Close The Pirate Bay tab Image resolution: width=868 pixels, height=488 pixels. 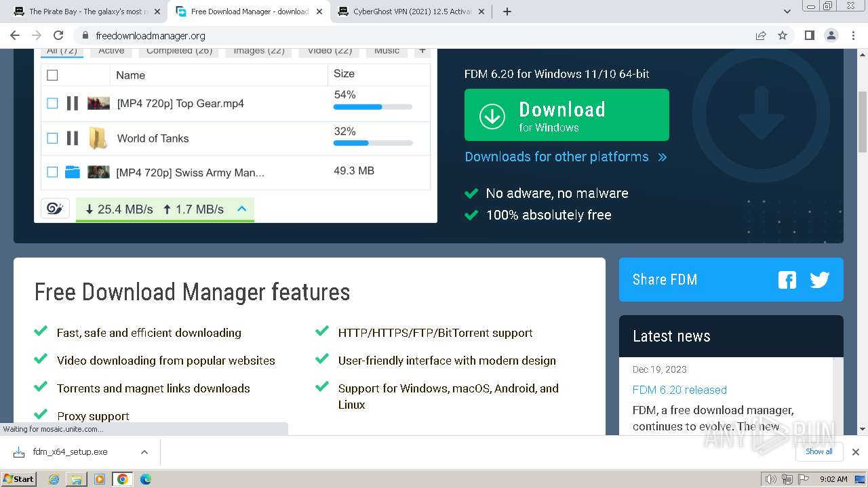tap(157, 12)
